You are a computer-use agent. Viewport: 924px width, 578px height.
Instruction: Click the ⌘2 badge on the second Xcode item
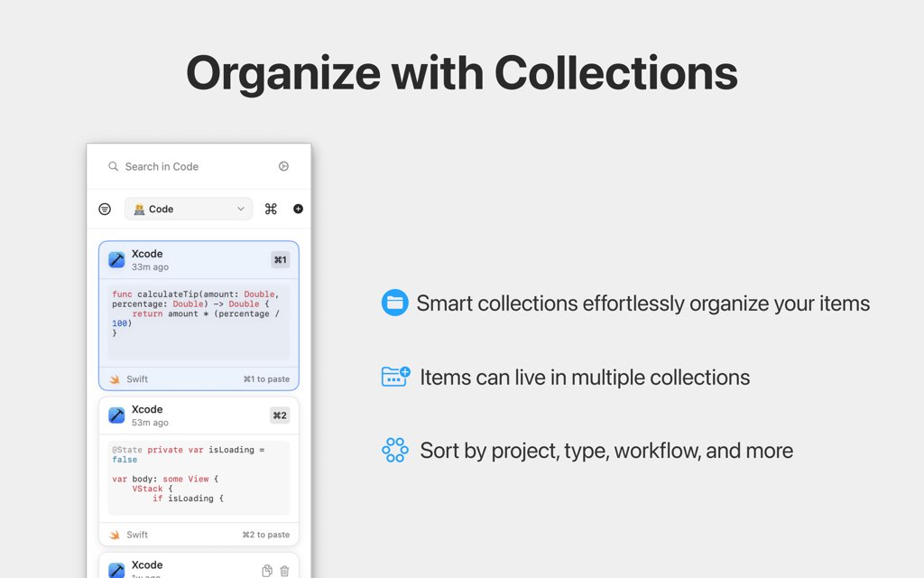[x=280, y=415]
